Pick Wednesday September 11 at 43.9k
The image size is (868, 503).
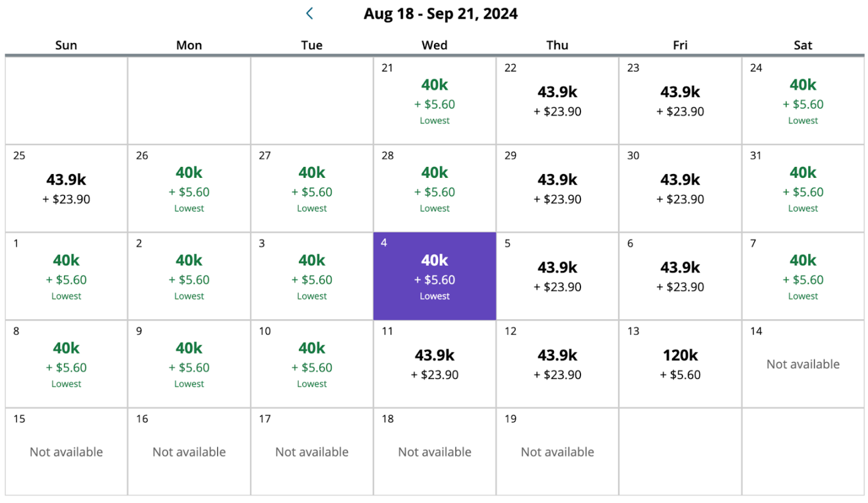(435, 364)
